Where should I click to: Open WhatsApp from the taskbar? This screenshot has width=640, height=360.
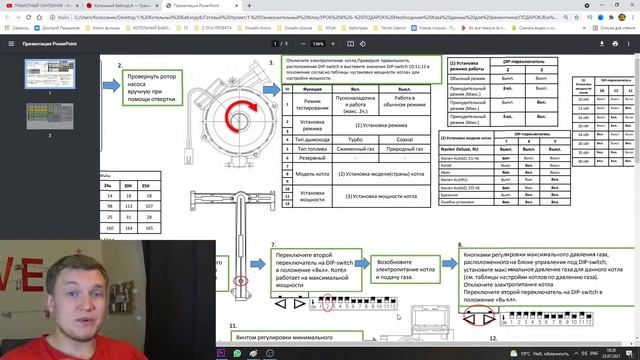pyautogui.click(x=237, y=353)
